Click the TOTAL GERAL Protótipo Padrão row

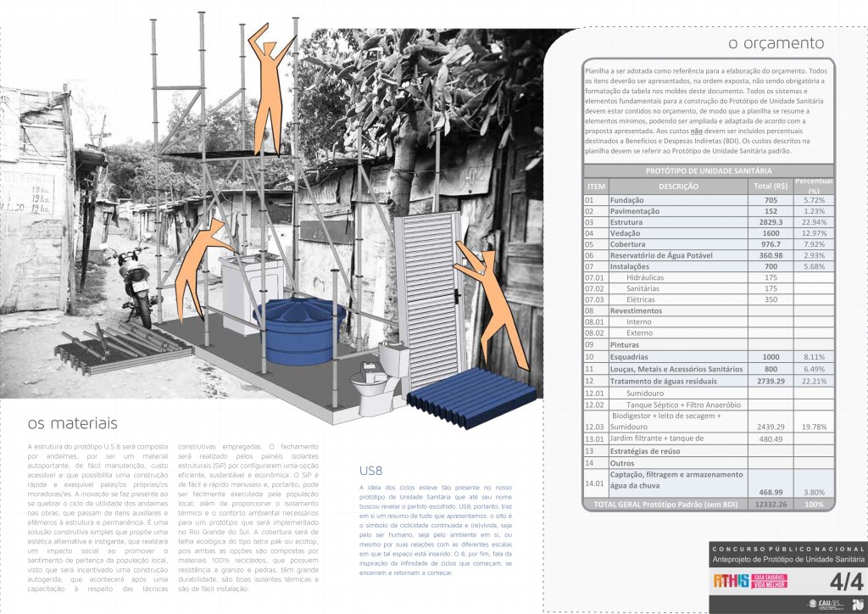pyautogui.click(x=708, y=504)
